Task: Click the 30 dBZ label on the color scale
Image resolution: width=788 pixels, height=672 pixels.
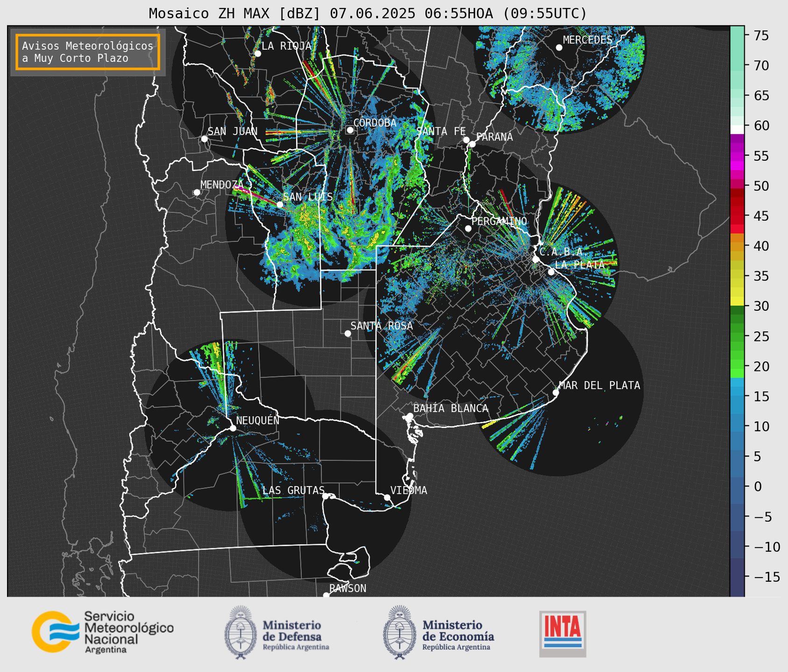Action: pos(761,306)
